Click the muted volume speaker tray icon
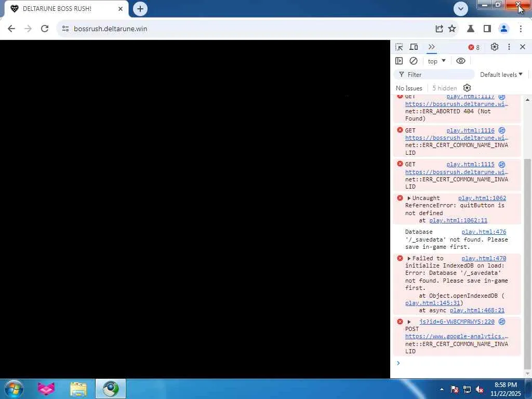This screenshot has height=399, width=532. tap(480, 389)
